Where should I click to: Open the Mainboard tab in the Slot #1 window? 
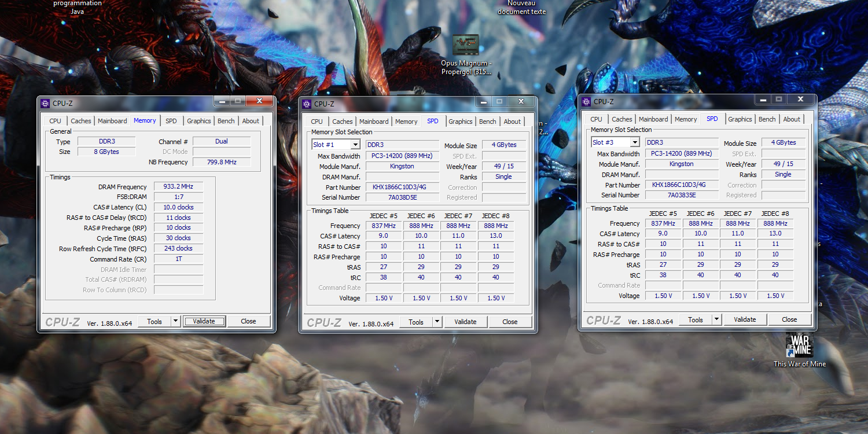click(x=374, y=122)
